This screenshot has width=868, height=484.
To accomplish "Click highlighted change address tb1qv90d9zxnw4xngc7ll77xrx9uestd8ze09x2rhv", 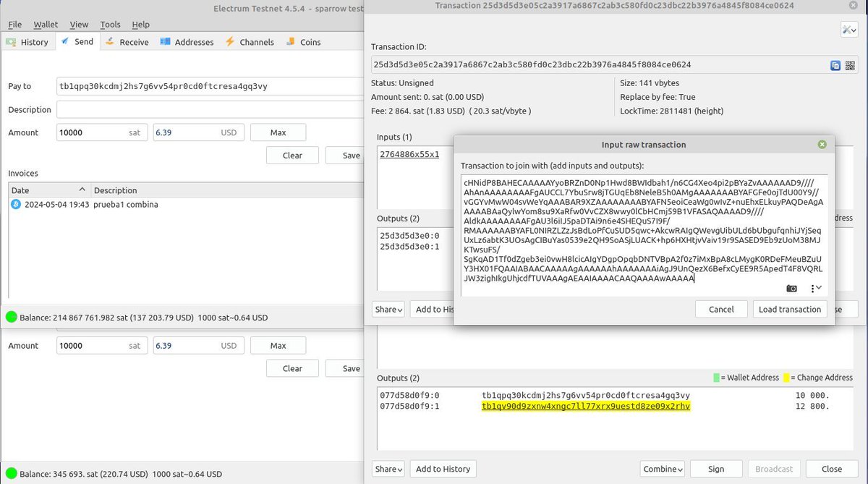I will click(x=586, y=406).
